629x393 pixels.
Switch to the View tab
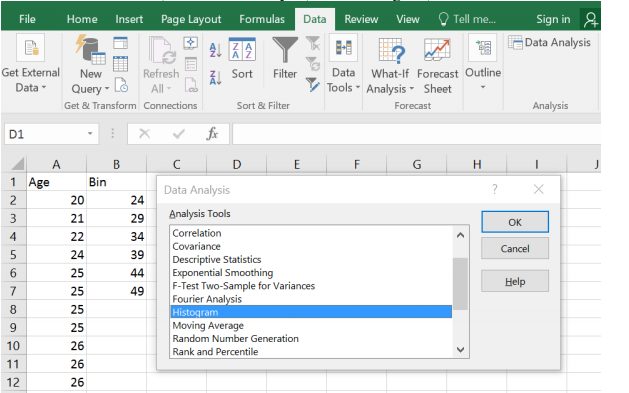[408, 19]
